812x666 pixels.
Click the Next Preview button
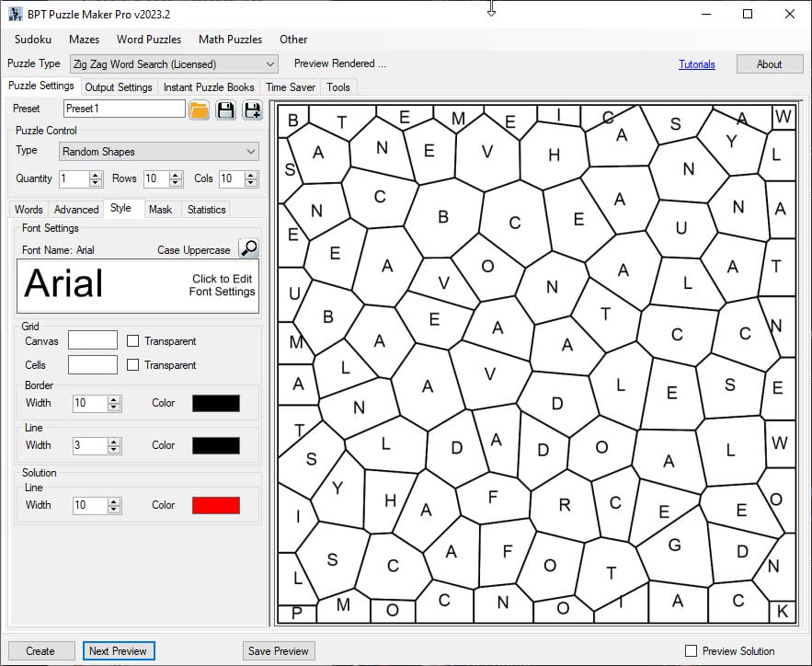(x=118, y=651)
